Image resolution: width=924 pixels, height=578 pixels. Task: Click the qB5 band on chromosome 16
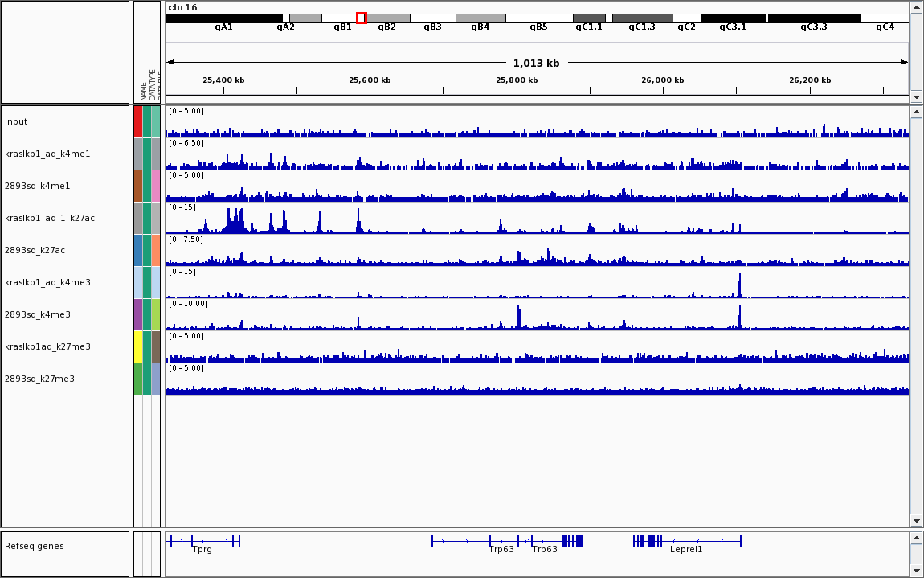pos(538,18)
